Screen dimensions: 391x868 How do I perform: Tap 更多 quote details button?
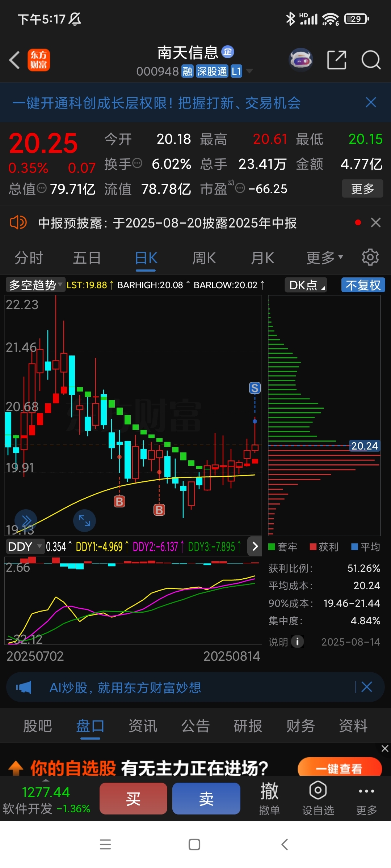[x=362, y=188]
